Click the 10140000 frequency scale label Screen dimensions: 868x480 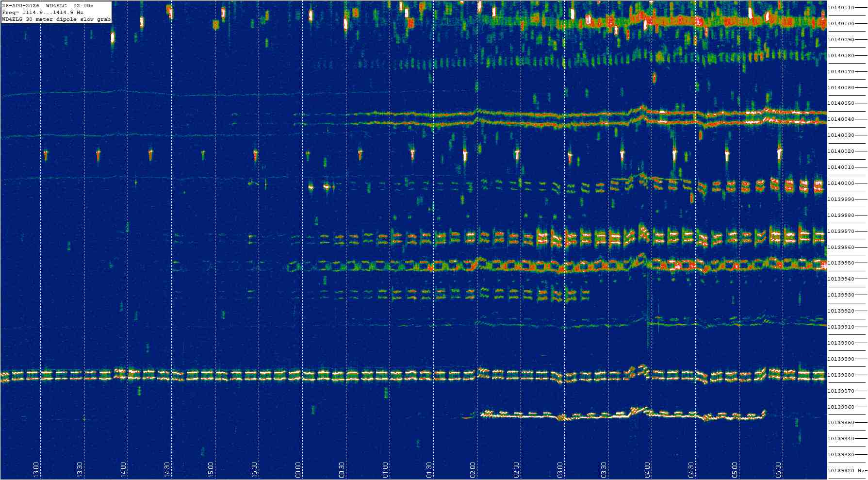[841, 183]
